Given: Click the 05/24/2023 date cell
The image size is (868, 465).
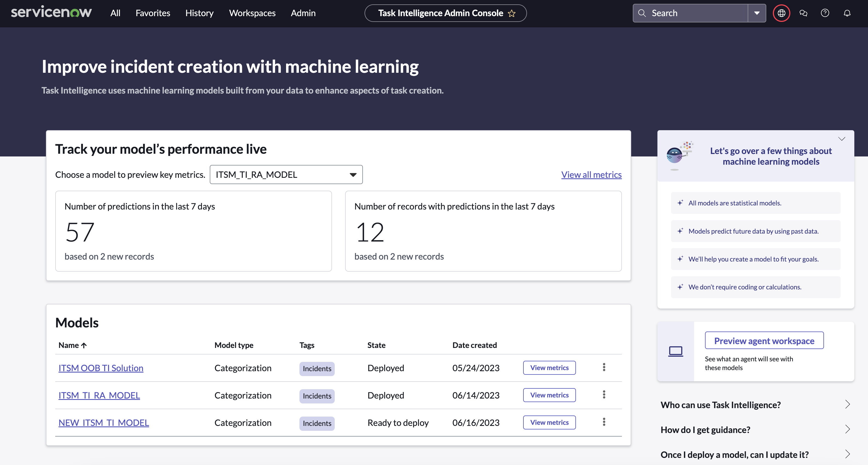Looking at the screenshot, I should 476,368.
